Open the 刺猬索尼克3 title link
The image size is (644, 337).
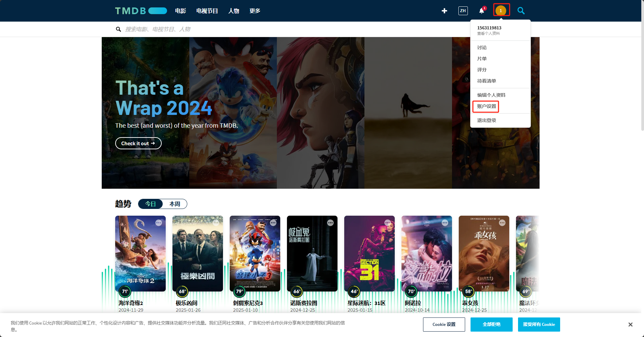click(x=248, y=303)
